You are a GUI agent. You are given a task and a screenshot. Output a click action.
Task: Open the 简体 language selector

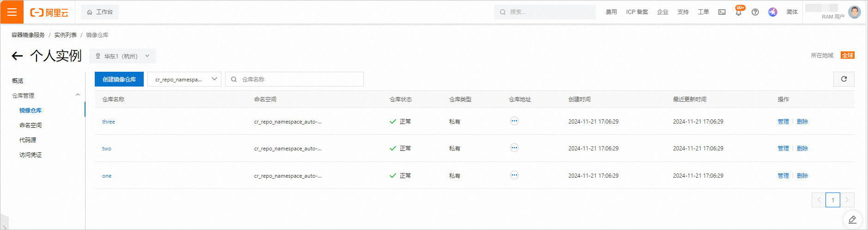pyautogui.click(x=792, y=12)
